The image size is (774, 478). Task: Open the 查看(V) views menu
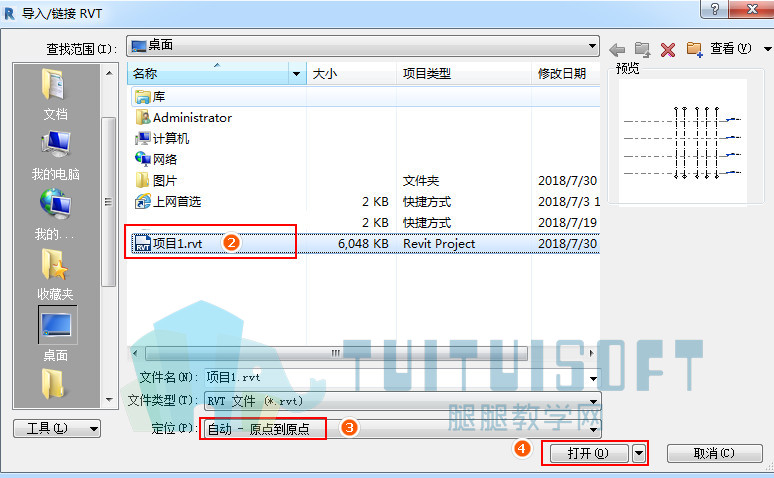tap(731, 48)
